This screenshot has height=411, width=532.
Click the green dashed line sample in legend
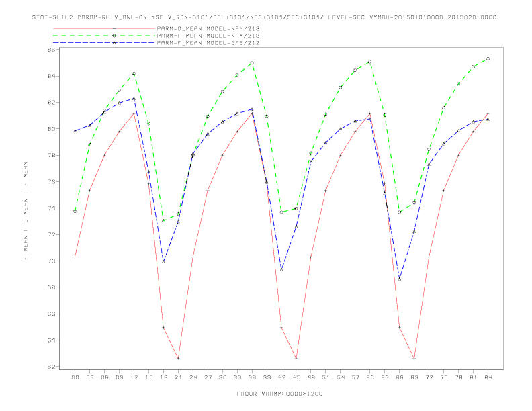pyautogui.click(x=104, y=36)
